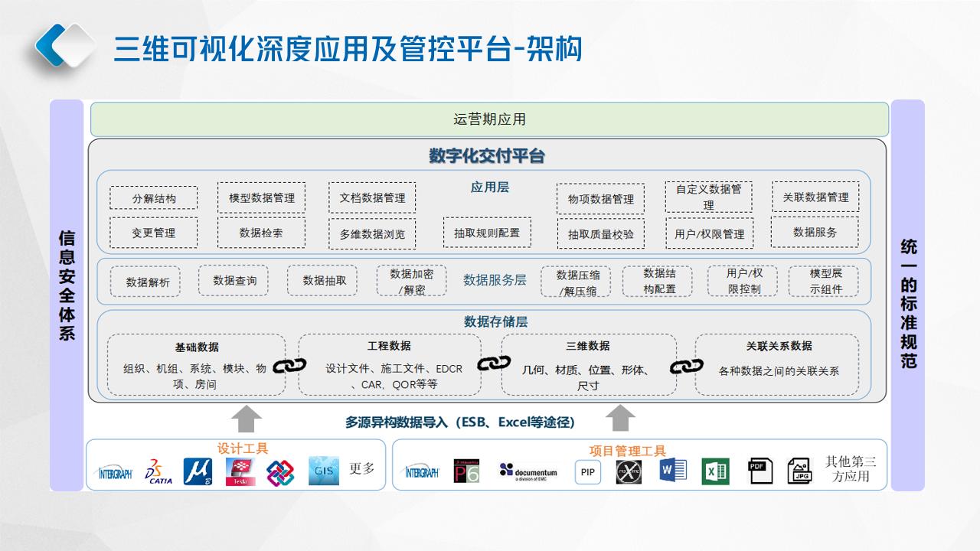The width and height of the screenshot is (980, 551).
Task: Click the JPG image file icon
Action: pyautogui.click(x=799, y=470)
